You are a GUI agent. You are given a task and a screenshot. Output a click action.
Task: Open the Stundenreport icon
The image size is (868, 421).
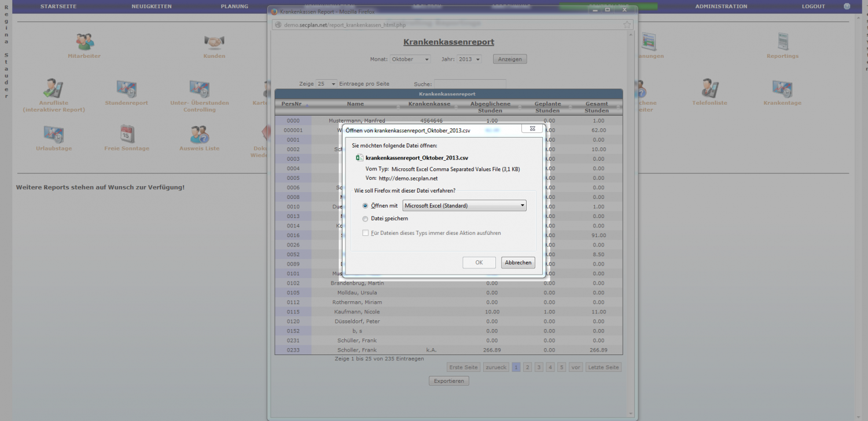pyautogui.click(x=126, y=88)
